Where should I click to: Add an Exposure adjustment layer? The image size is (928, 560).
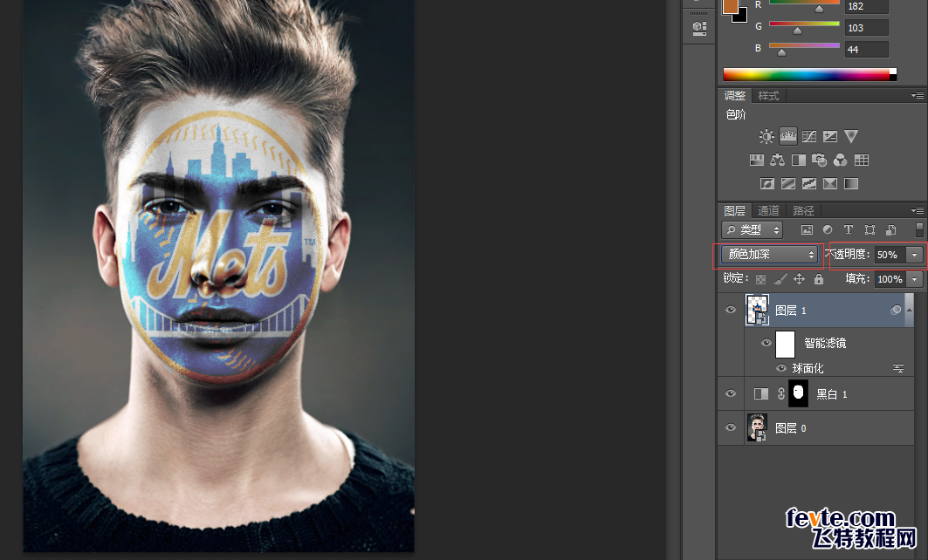(830, 137)
